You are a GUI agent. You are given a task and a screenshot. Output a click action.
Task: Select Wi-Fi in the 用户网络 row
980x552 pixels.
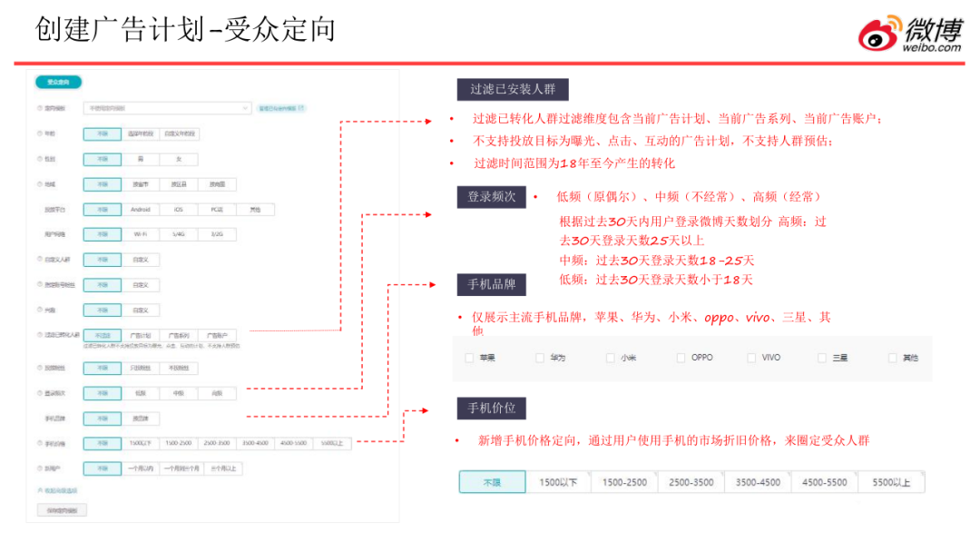[141, 234]
